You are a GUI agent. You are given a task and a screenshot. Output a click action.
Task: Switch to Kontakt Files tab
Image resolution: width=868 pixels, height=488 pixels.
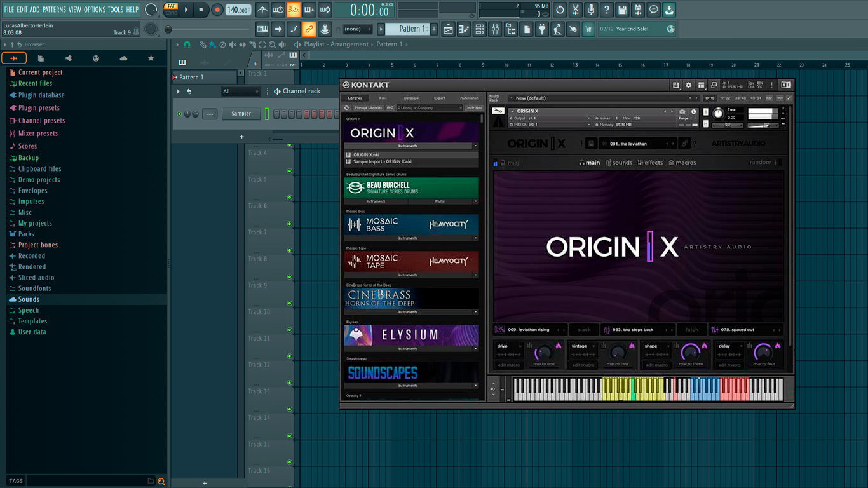pos(383,98)
